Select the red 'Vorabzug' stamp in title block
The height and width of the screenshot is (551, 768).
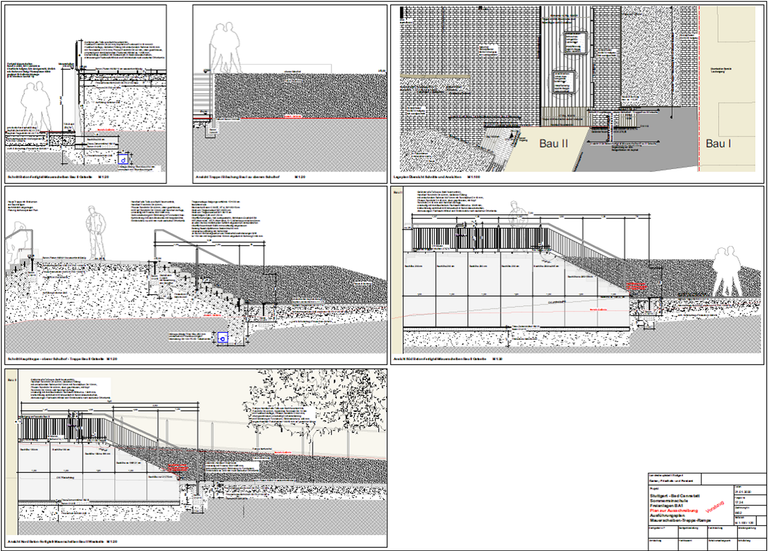(x=714, y=506)
